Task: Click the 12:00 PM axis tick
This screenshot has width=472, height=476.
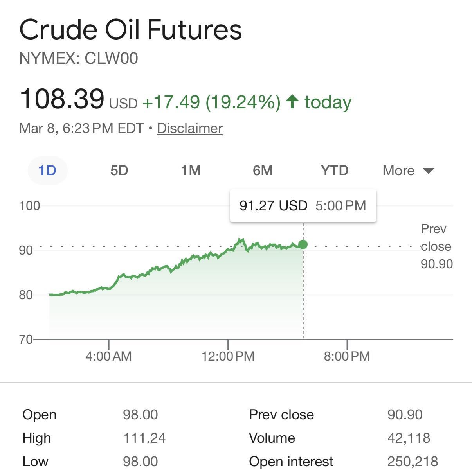Action: coord(228,356)
